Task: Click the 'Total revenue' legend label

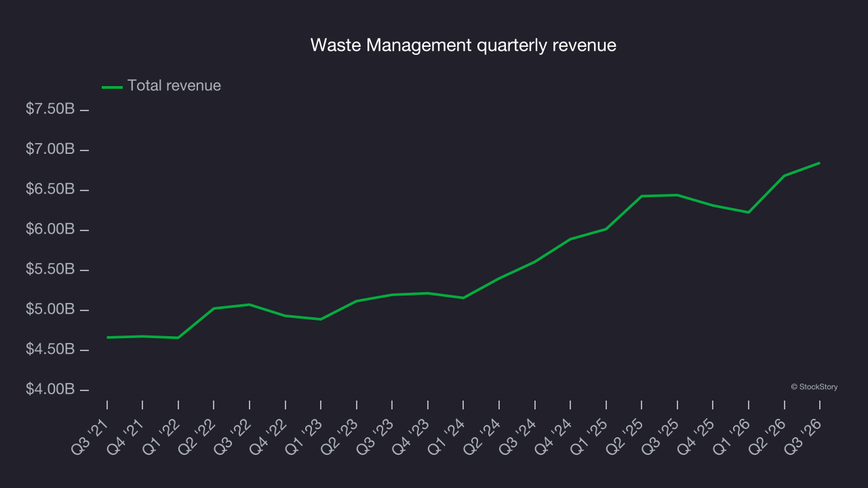Action: (174, 86)
